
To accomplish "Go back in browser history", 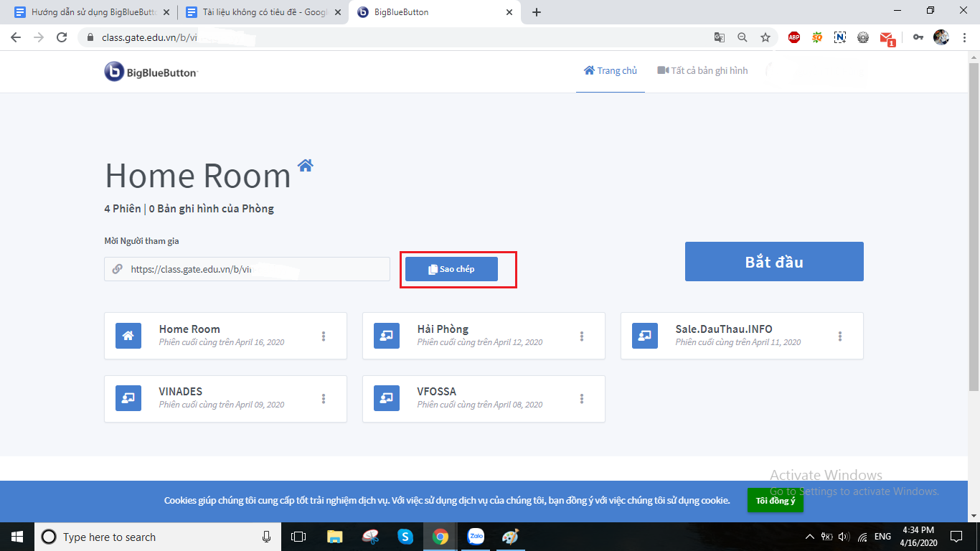I will coord(16,37).
